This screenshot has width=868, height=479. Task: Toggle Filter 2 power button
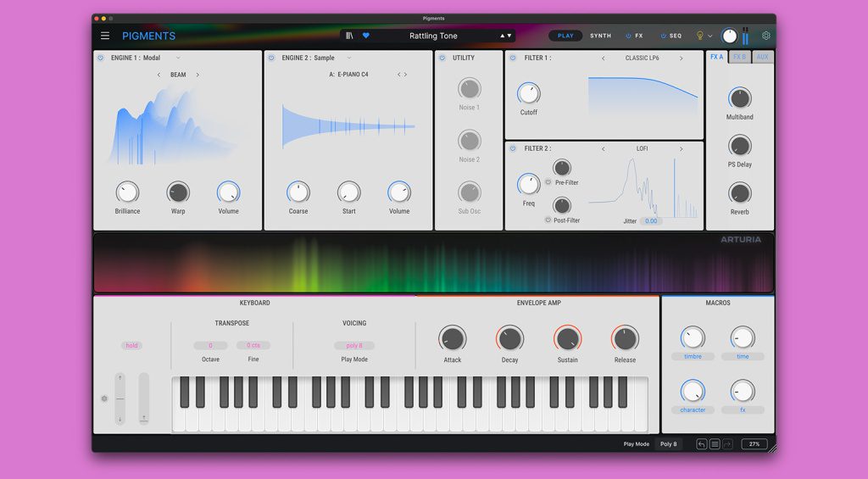[513, 148]
